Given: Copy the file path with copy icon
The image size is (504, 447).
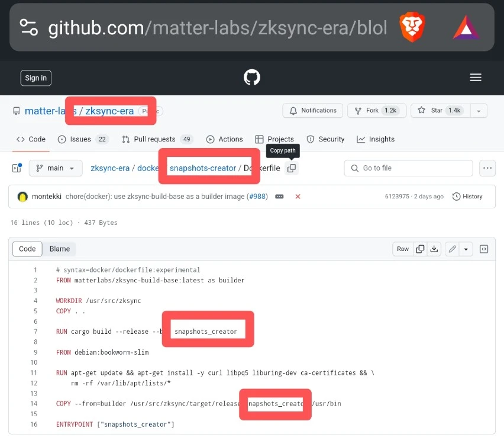Looking at the screenshot, I should [x=291, y=168].
